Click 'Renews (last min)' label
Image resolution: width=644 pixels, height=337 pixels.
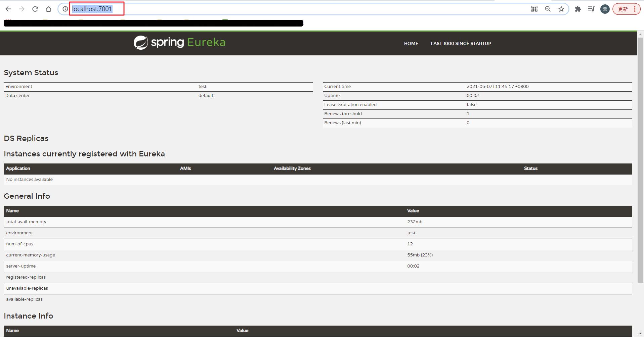[x=343, y=123]
